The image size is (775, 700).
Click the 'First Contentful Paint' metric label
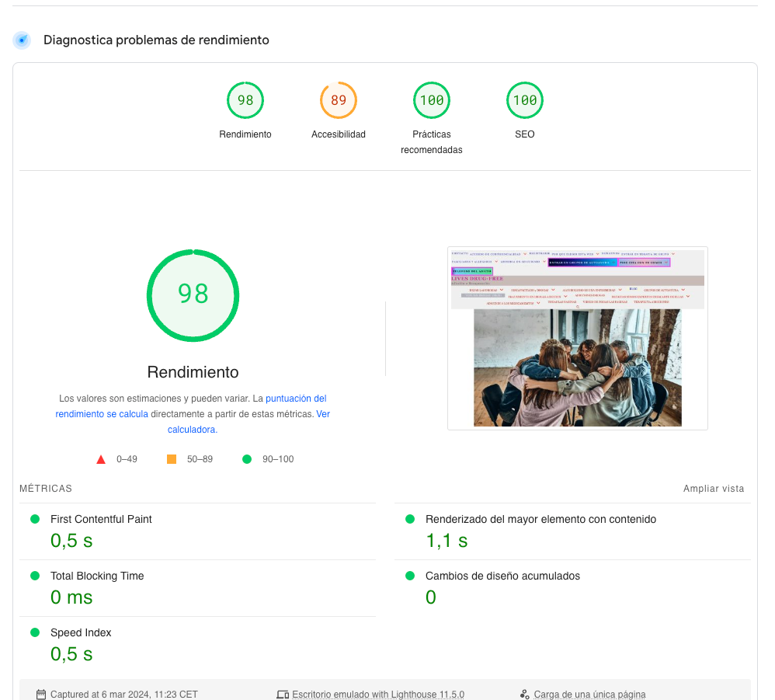pyautogui.click(x=101, y=519)
